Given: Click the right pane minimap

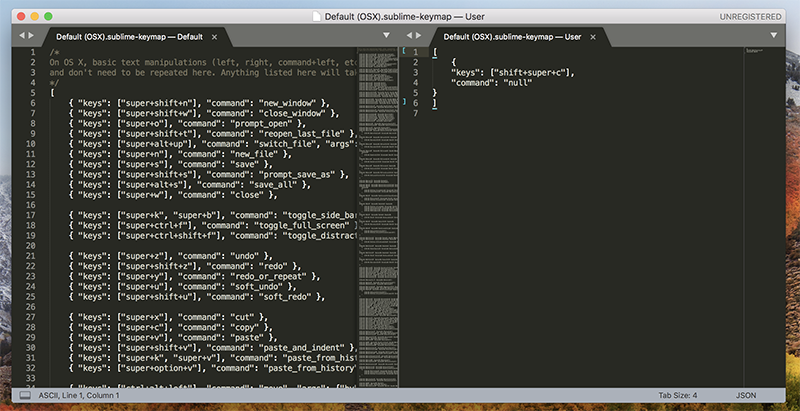Looking at the screenshot, I should point(764,217).
